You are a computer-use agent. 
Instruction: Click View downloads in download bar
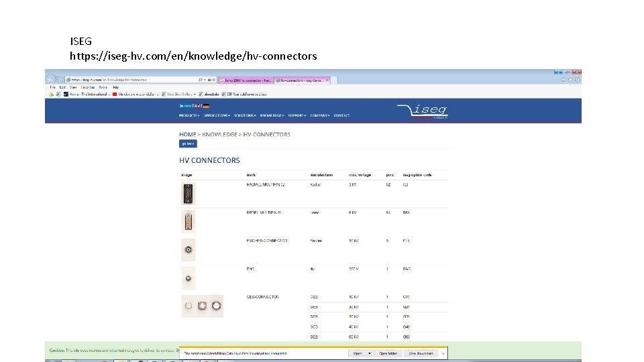(421, 353)
